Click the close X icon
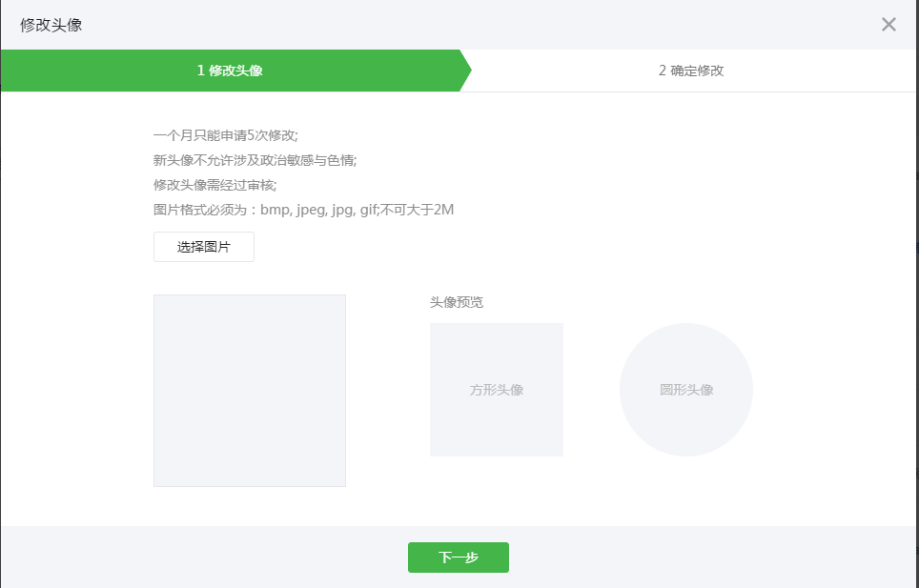919x588 pixels. 888,25
